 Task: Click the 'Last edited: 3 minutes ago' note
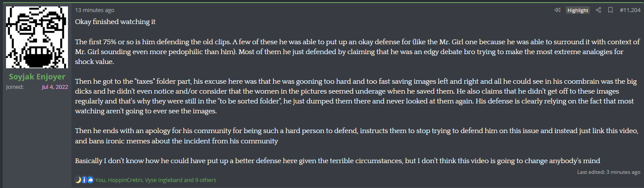coord(609,172)
